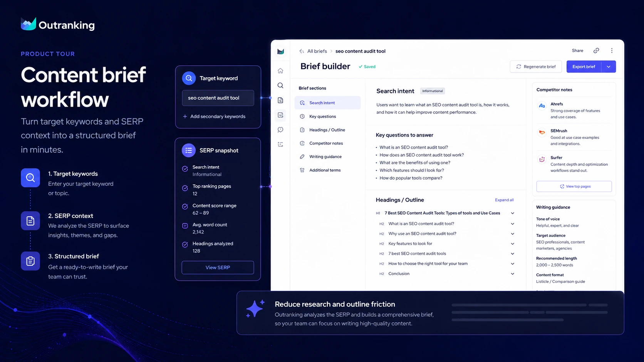Click the sparkle stars icon
Screen dimensions: 644x362
[x=255, y=309]
